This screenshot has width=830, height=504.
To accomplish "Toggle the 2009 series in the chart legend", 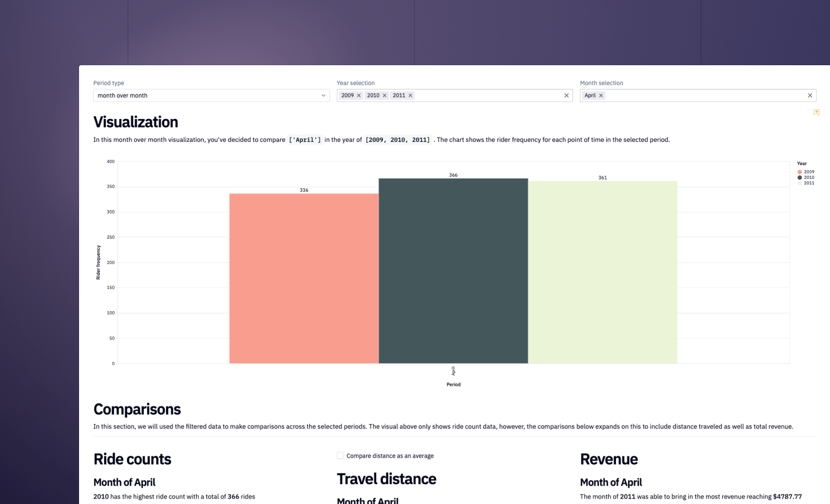I will click(809, 171).
